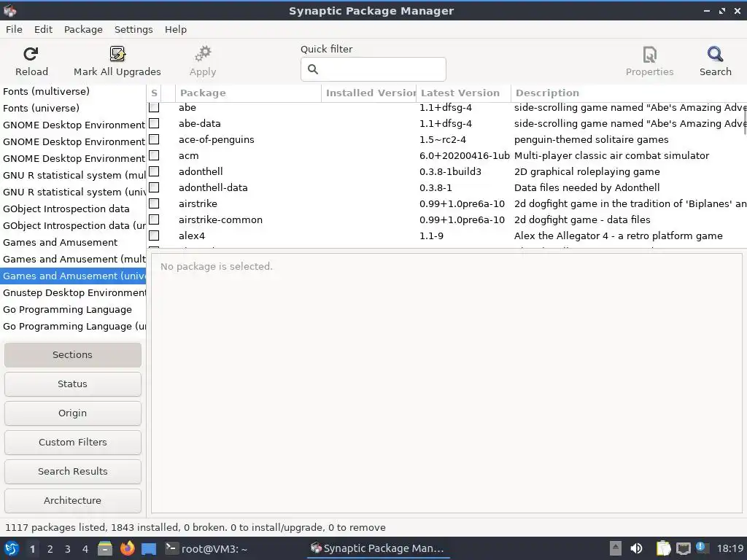Open the File menu

[14, 29]
